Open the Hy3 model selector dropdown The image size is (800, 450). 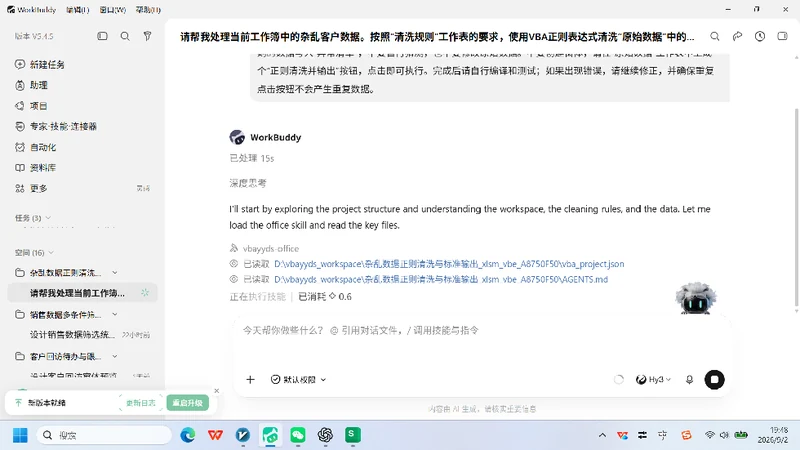(654, 380)
